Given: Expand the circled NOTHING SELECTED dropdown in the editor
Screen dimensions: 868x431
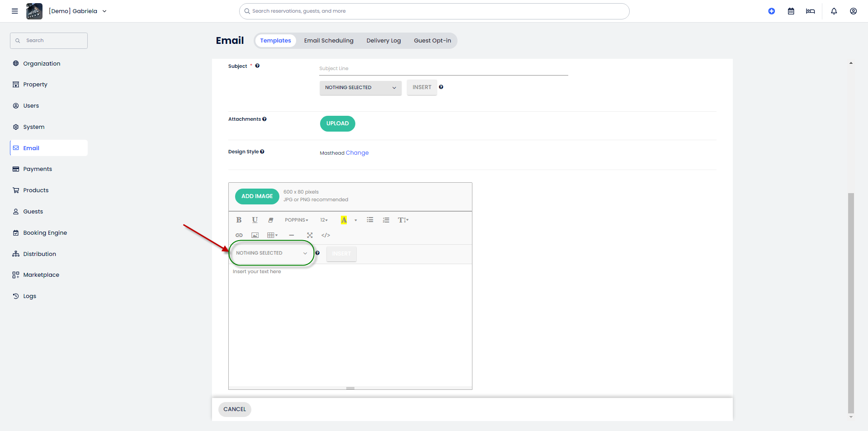Looking at the screenshot, I should [271, 253].
